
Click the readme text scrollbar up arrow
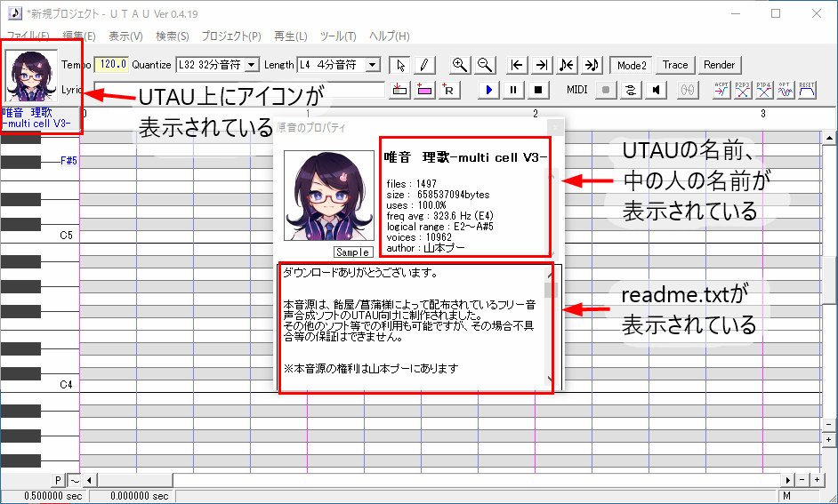tap(550, 274)
